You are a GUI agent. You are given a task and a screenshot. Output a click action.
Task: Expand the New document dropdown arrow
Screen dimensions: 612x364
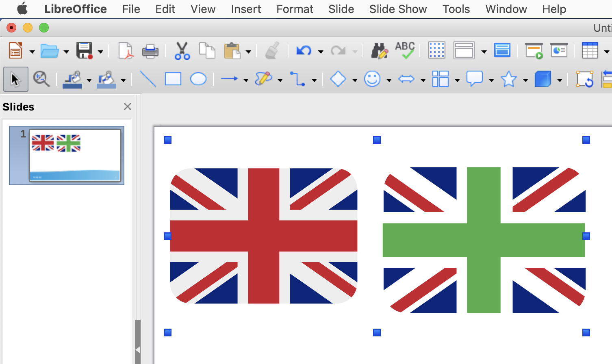[32, 52]
